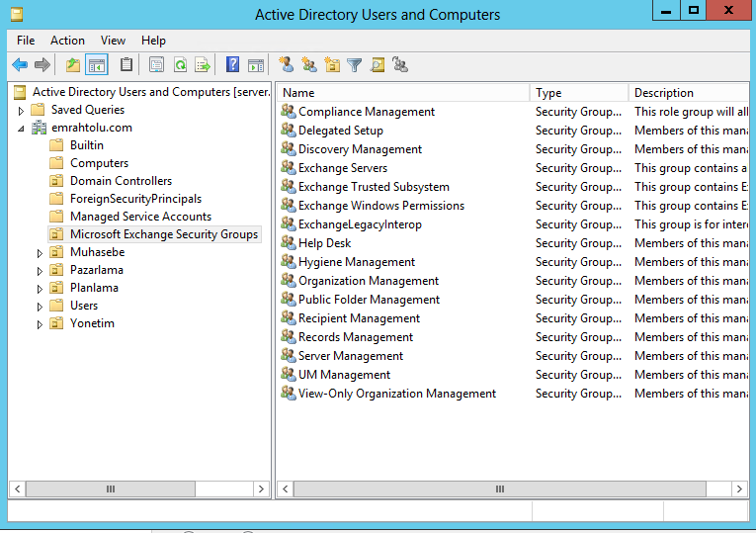Click left arrow of tree pane scrollbar
Screen dimensions: 756x533
coord(18,489)
